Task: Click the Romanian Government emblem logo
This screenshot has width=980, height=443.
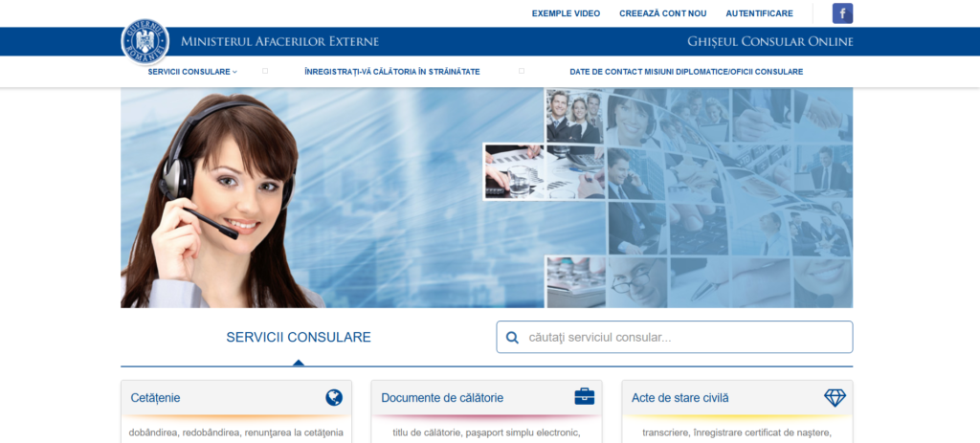Action: 145,41
